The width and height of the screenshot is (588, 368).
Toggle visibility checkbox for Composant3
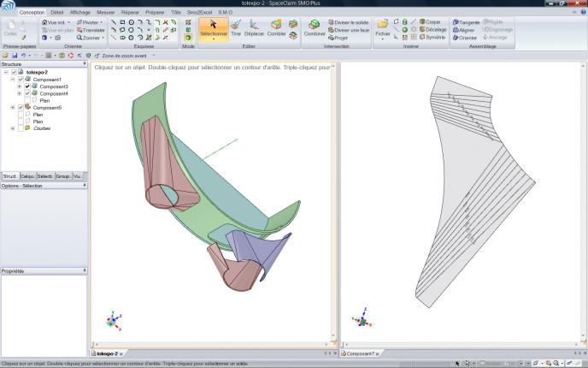(27, 86)
